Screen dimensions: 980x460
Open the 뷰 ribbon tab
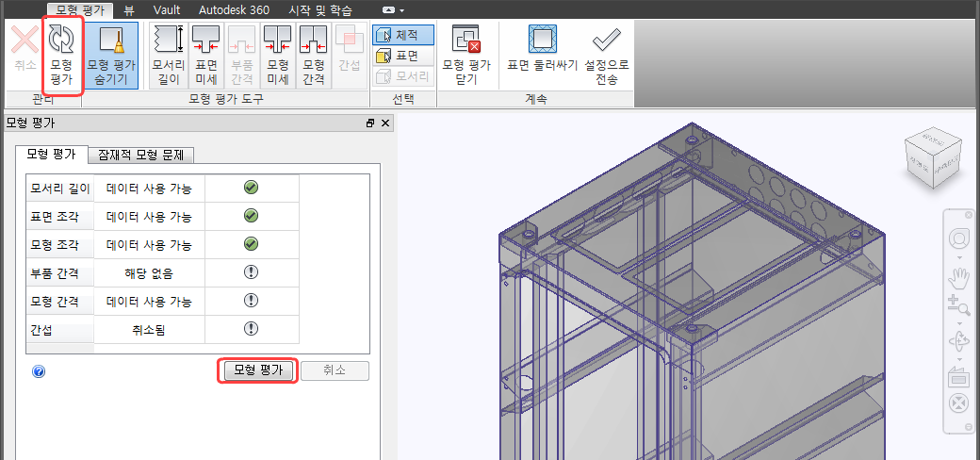(129, 10)
